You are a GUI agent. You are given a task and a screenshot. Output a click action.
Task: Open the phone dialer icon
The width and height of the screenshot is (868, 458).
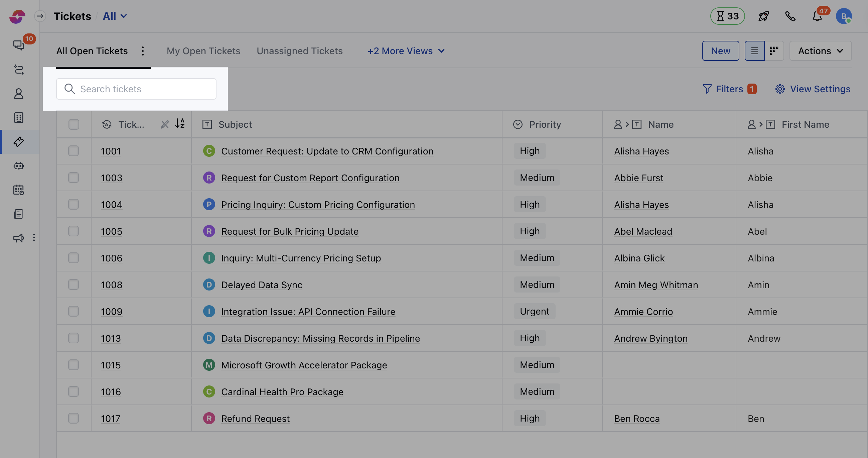click(x=790, y=16)
